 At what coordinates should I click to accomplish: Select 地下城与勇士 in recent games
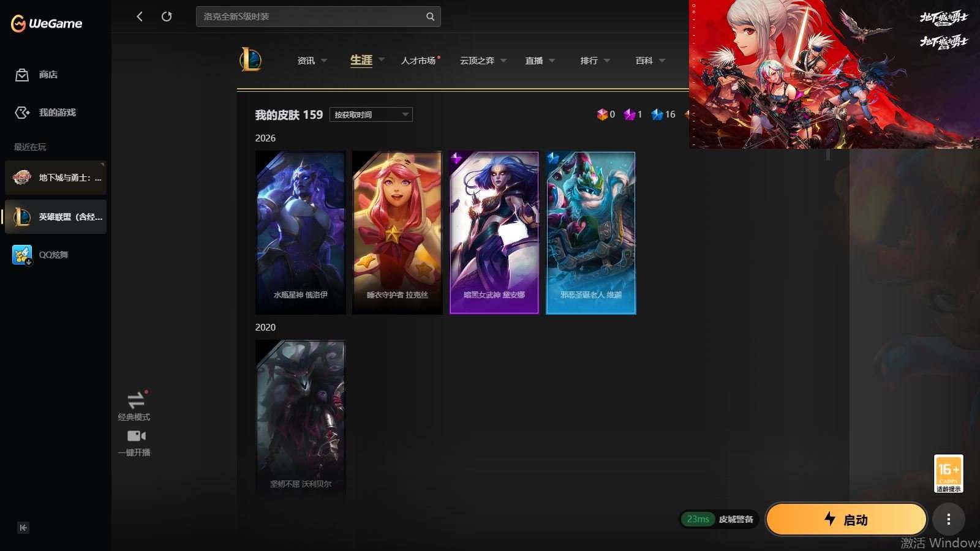(x=56, y=178)
